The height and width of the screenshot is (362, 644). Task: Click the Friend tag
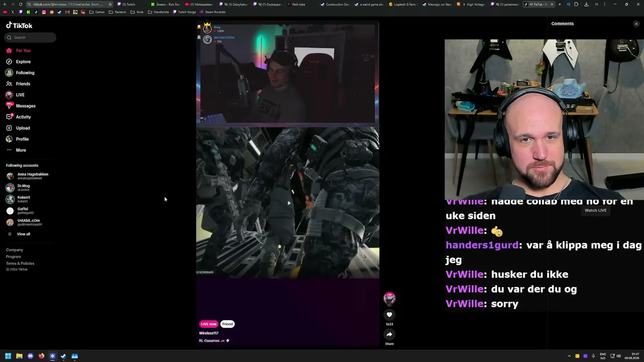[x=227, y=324]
